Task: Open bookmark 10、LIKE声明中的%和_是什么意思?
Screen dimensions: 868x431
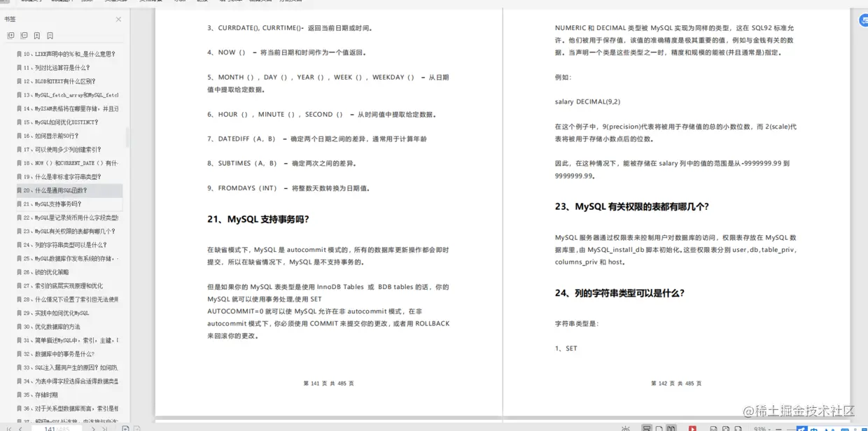Action: (x=69, y=54)
